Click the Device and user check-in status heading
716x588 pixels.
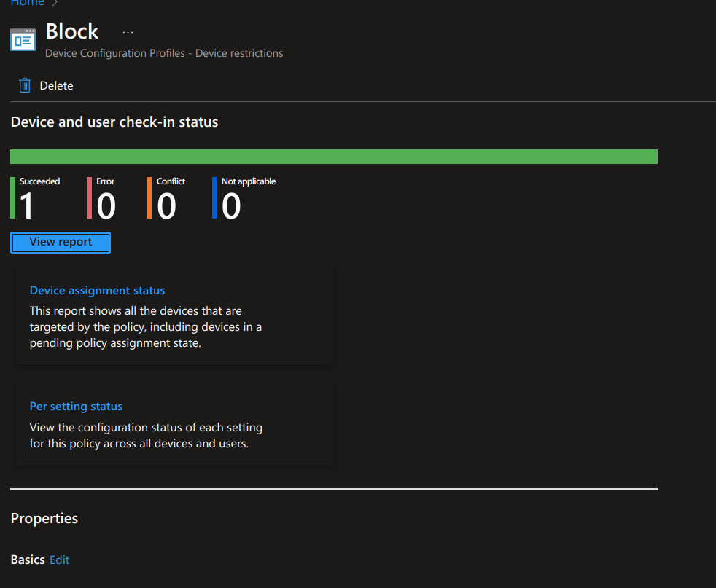pos(114,122)
